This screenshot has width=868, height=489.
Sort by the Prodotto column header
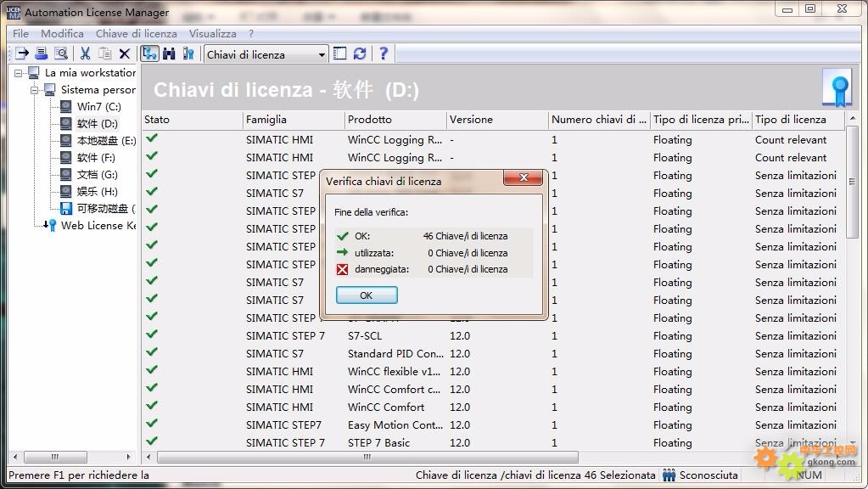click(395, 120)
